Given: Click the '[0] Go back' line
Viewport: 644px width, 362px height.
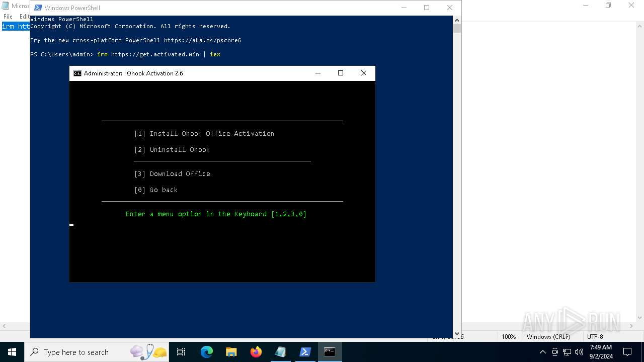Looking at the screenshot, I should pyautogui.click(x=155, y=190).
